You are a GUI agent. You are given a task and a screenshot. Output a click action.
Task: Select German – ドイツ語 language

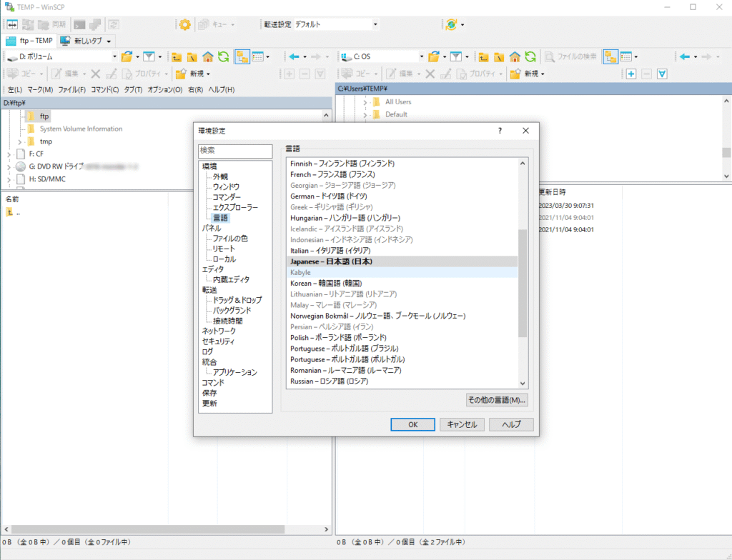coord(402,196)
